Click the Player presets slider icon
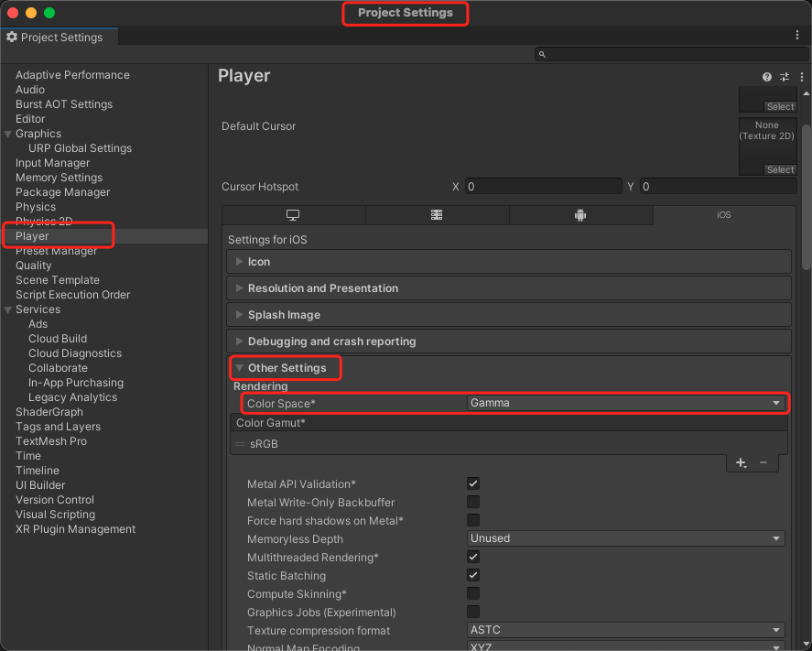812x651 pixels. pyautogui.click(x=785, y=77)
